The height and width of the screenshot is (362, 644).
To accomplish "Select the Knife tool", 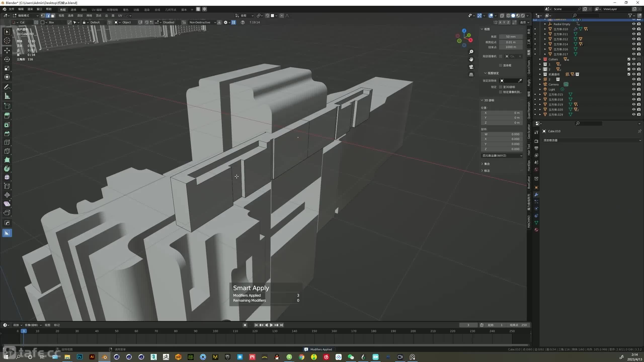I will [7, 151].
